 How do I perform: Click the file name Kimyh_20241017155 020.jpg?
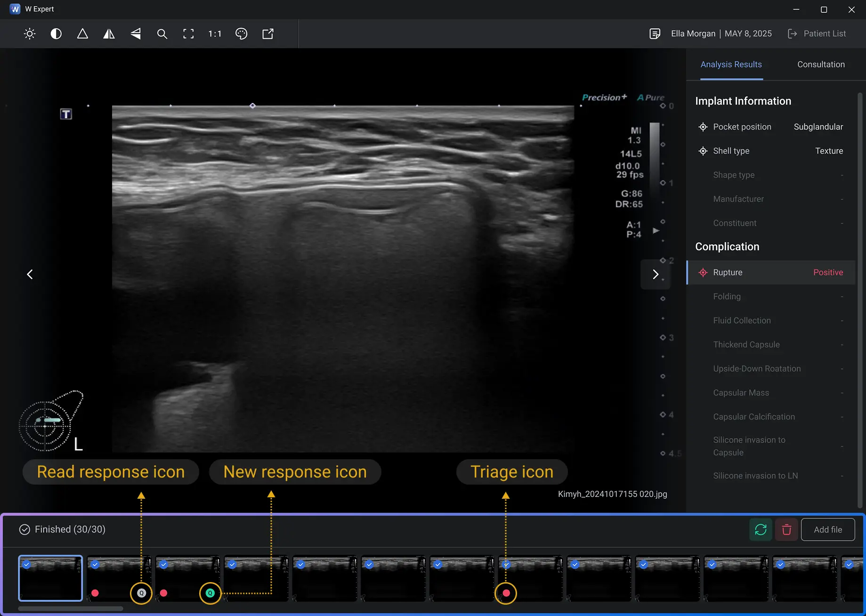[612, 494]
